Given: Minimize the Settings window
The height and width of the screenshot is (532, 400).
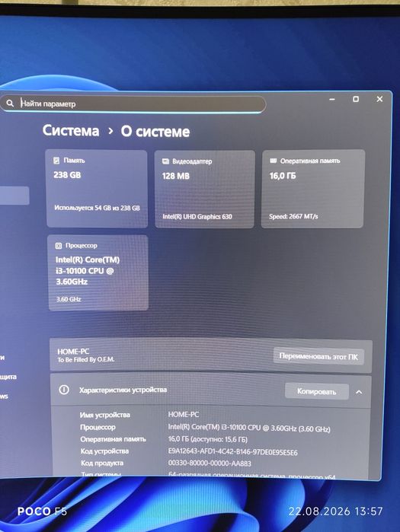Looking at the screenshot, I should tap(332, 100).
